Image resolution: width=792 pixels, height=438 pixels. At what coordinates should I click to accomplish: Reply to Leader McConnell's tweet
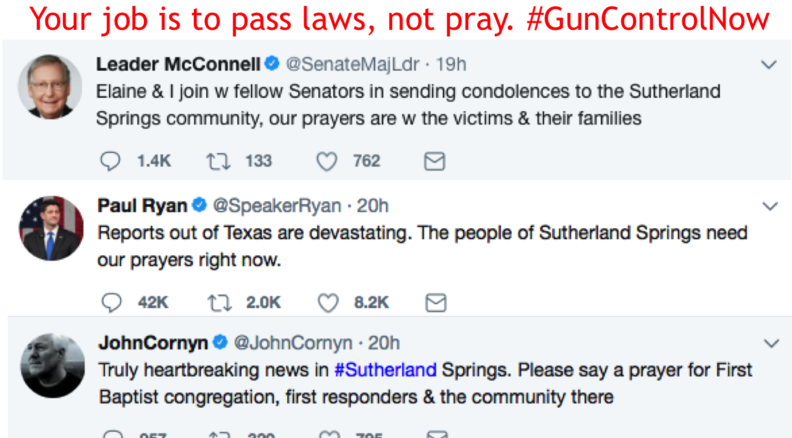pos(112,160)
